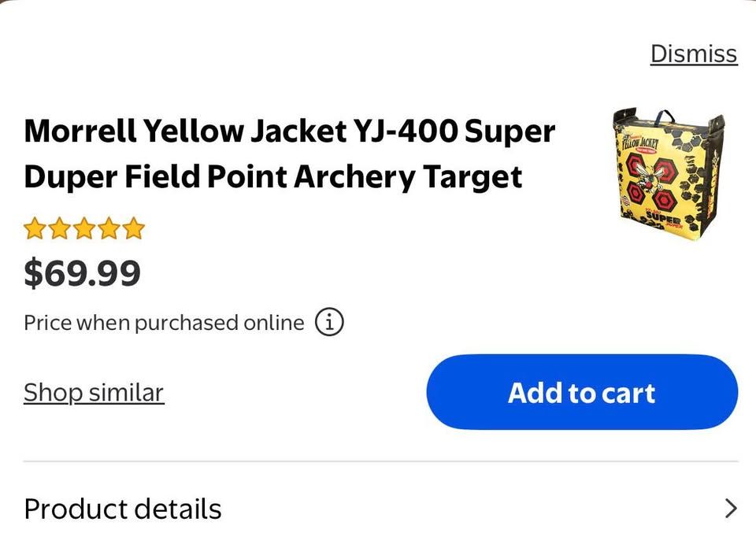Click the $69.99 price label
Viewport: 756px width, 544px height.
coord(82,273)
